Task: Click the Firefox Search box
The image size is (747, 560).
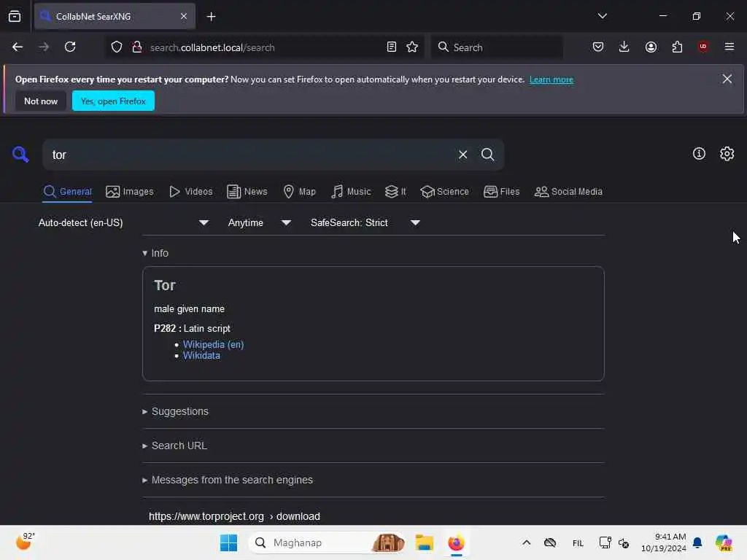Action: point(497,47)
